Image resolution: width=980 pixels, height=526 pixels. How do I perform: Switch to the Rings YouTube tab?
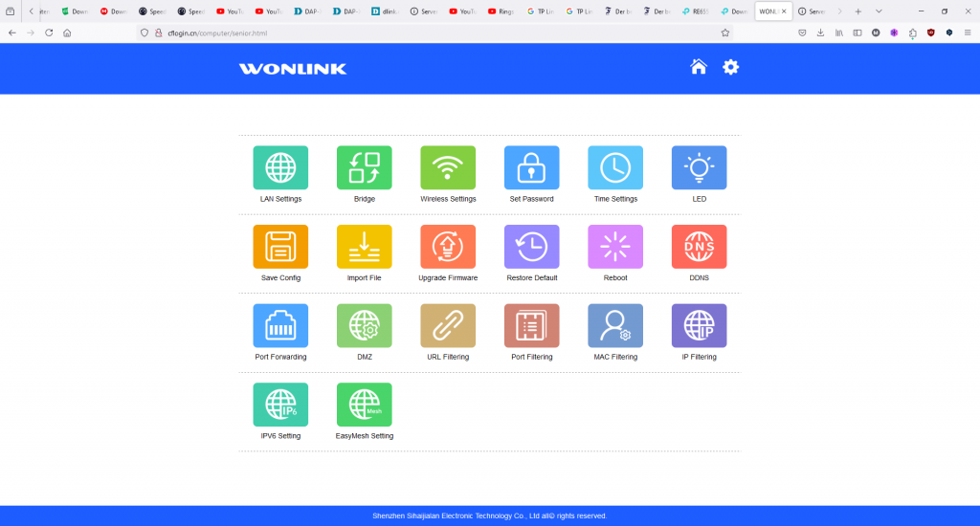501,11
